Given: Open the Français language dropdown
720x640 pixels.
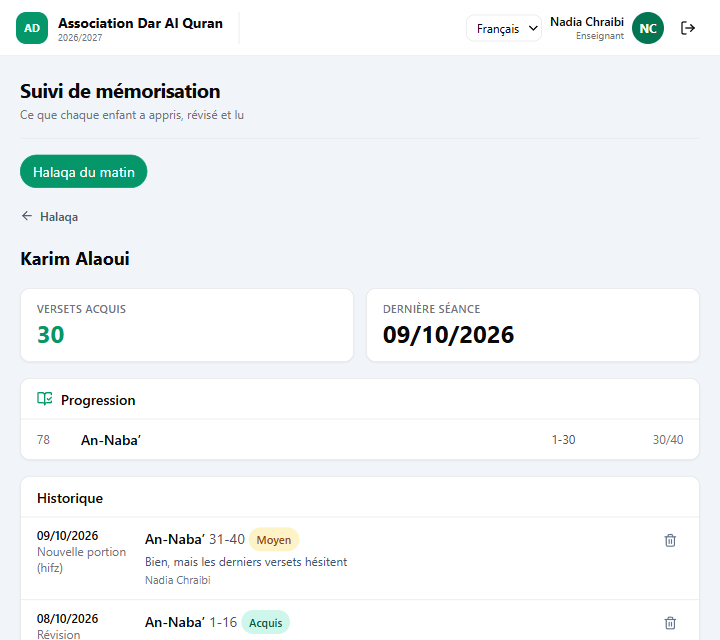Looking at the screenshot, I should pos(504,28).
